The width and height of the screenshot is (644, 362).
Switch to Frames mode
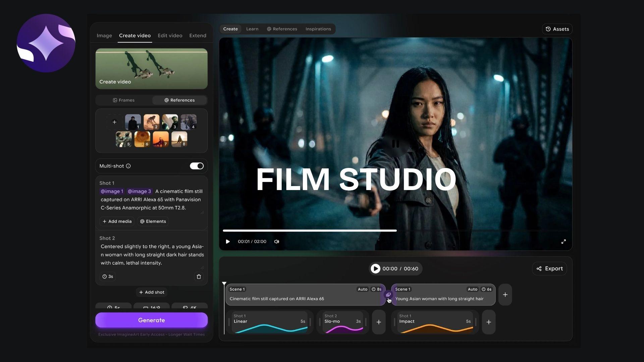point(124,100)
